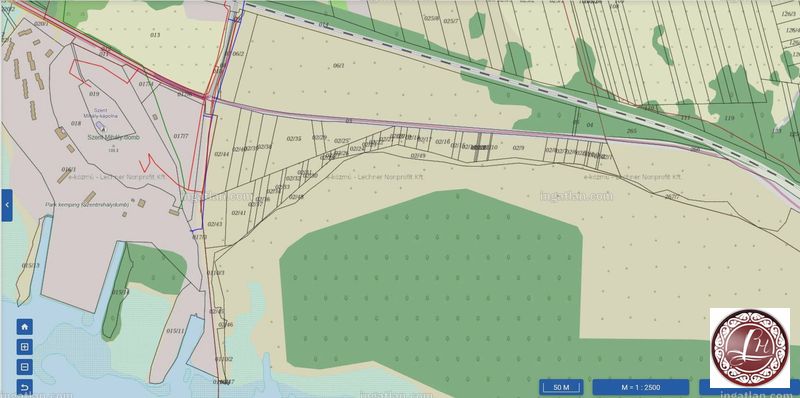
Task: Select parcel label 025/7
Action: (451, 21)
